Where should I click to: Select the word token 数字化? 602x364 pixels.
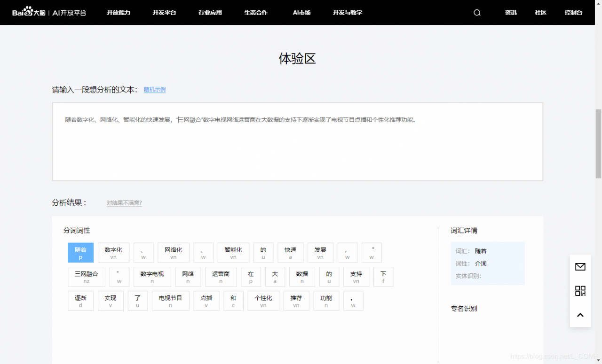click(x=113, y=253)
